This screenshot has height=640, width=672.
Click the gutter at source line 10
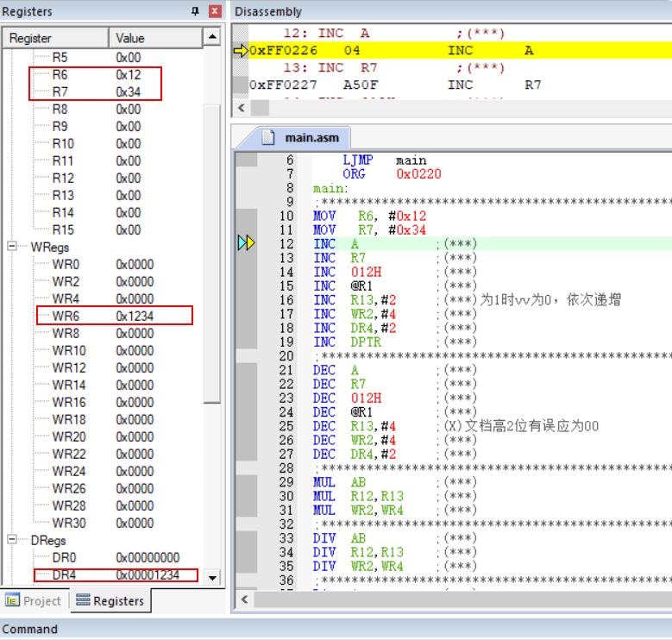click(x=247, y=216)
